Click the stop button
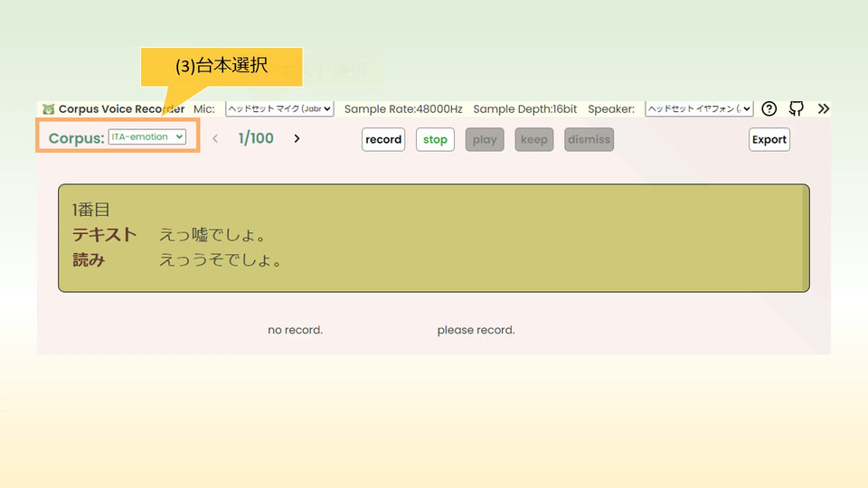 coord(435,139)
